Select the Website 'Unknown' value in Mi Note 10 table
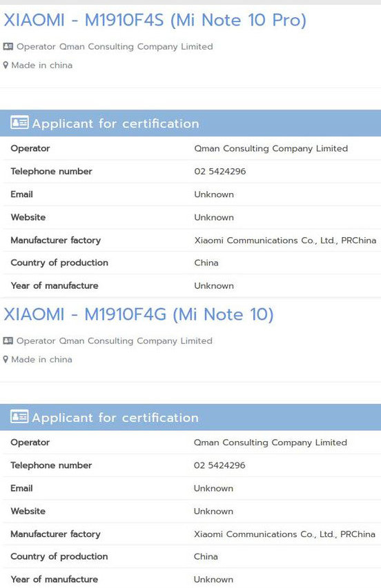This screenshot has height=588, width=381. (213, 511)
